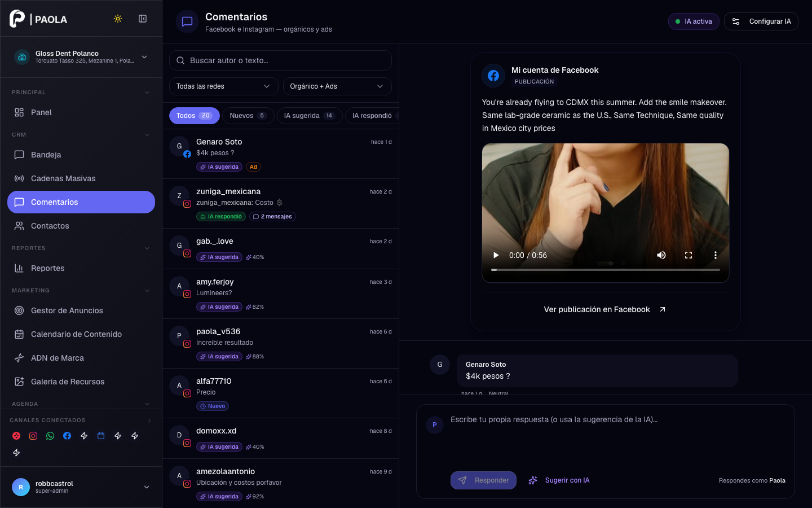Open the domoxx.xd comment row
Image resolution: width=812 pixels, height=508 pixels.
[x=281, y=439]
